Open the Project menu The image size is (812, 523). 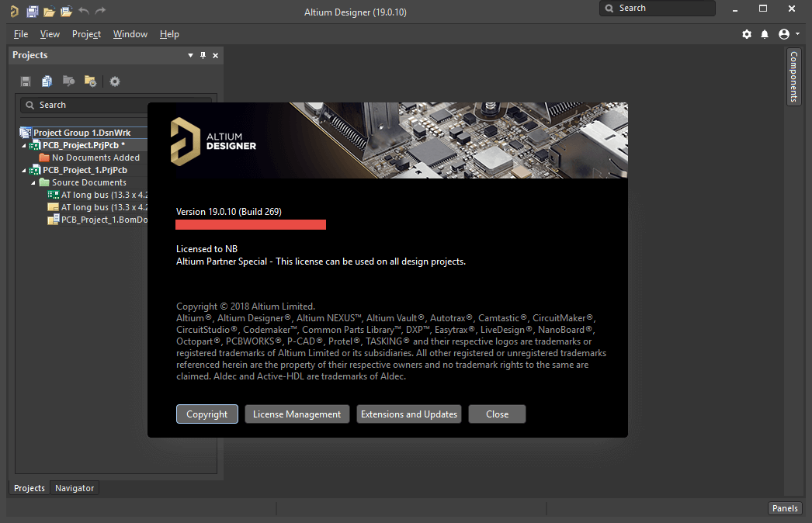(x=86, y=34)
